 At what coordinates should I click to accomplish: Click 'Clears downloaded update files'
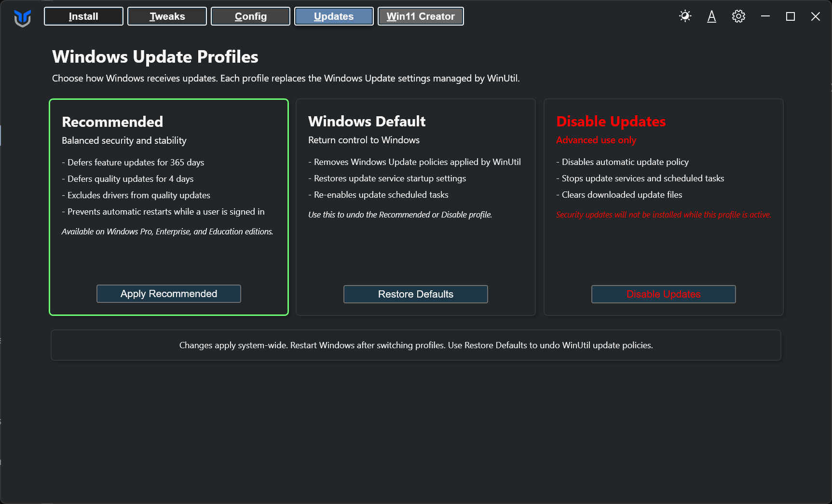[x=619, y=195]
